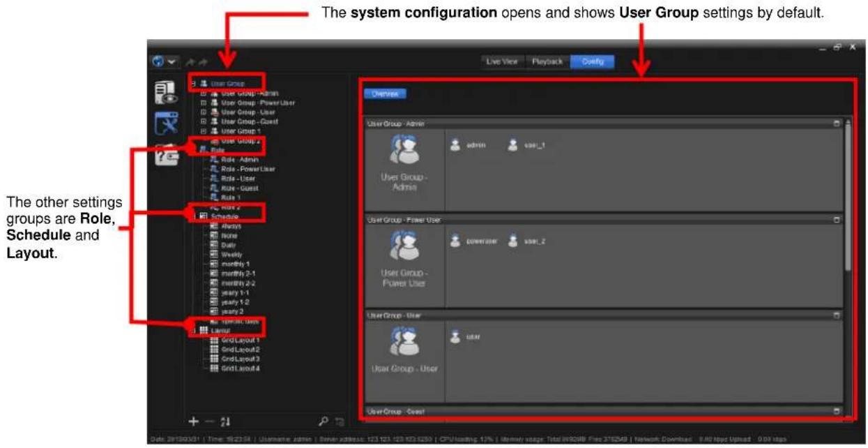Collapse the User Group root node
The image size is (868, 448).
click(x=194, y=84)
